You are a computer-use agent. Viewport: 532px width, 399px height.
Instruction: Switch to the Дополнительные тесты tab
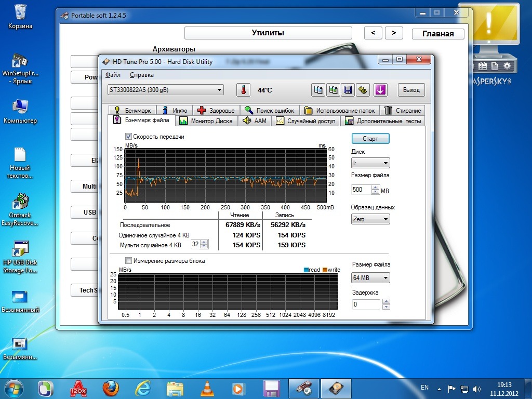pyautogui.click(x=383, y=121)
